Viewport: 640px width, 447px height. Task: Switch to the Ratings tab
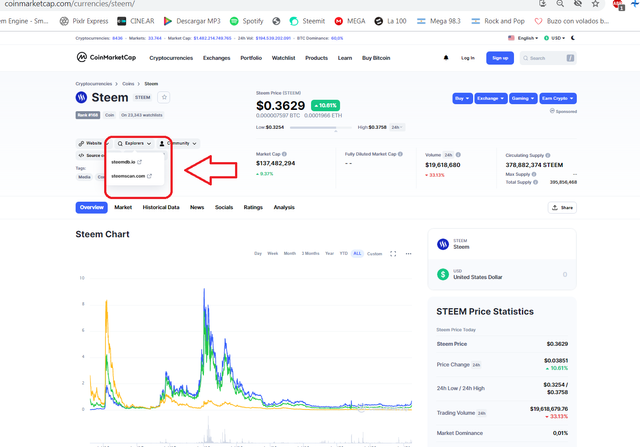(x=253, y=207)
